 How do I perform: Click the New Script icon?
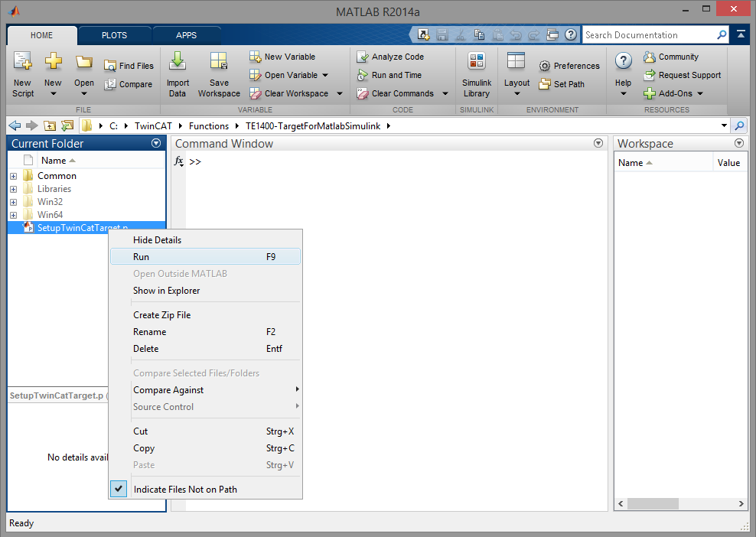point(23,62)
